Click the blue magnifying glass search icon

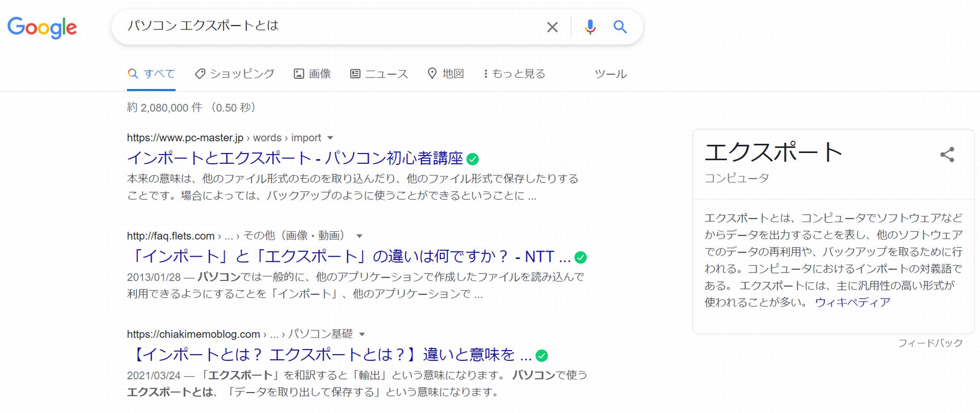(620, 27)
